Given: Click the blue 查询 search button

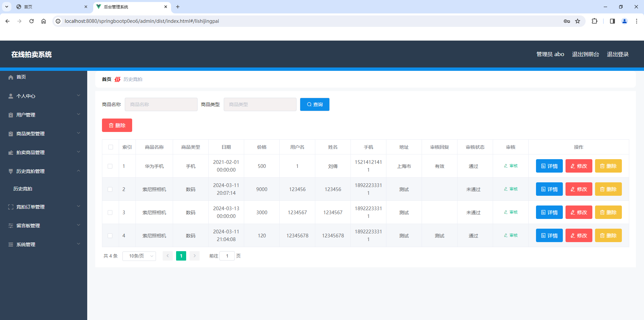Looking at the screenshot, I should coord(315,104).
